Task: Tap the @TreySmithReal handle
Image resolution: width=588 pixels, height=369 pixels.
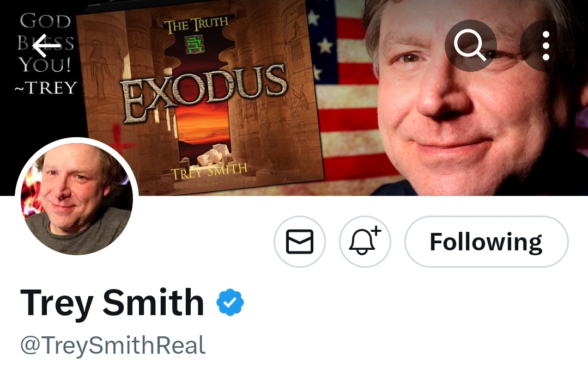Action: (113, 345)
